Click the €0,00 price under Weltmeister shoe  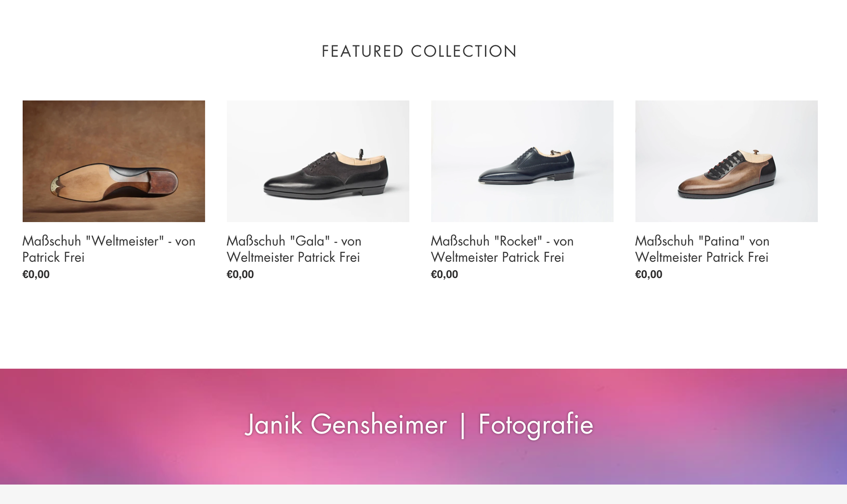pos(36,274)
